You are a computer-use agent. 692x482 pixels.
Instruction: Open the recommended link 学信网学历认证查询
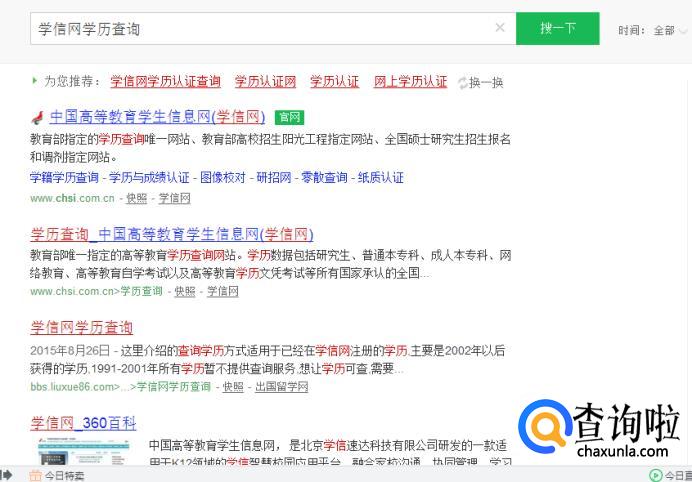pos(165,82)
